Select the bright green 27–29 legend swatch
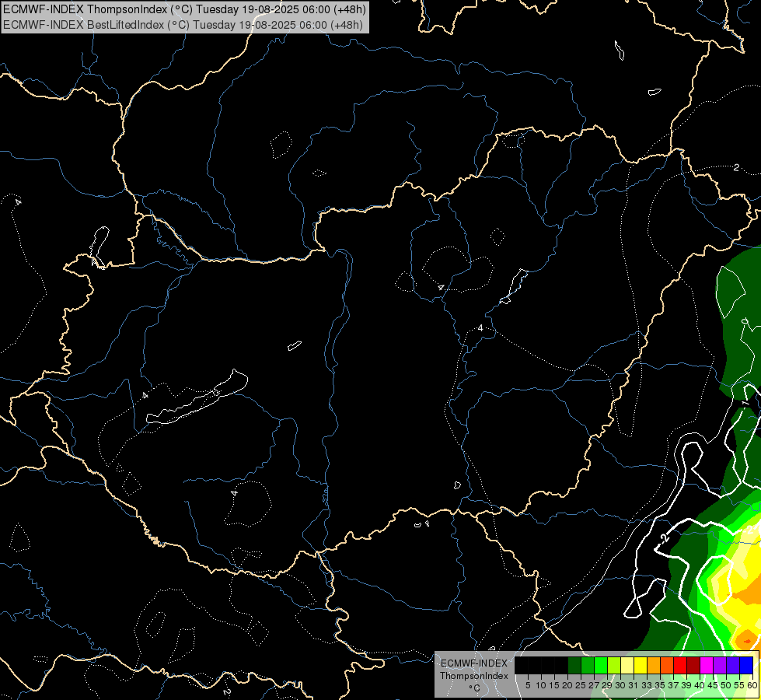 pos(601,665)
